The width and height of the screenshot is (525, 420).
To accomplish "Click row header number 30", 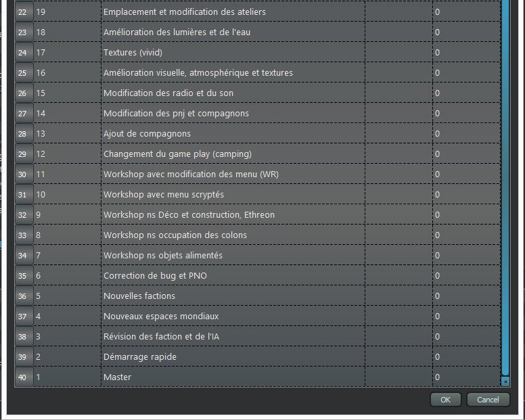I will [23, 174].
